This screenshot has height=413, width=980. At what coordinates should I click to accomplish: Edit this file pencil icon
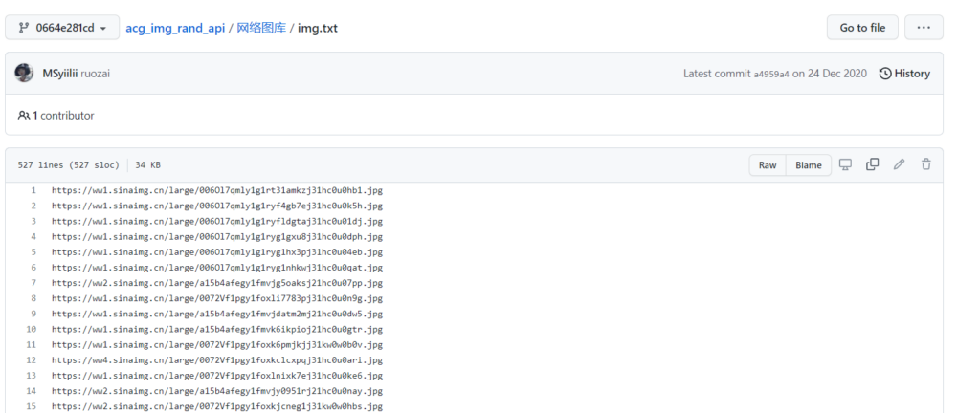click(x=899, y=164)
